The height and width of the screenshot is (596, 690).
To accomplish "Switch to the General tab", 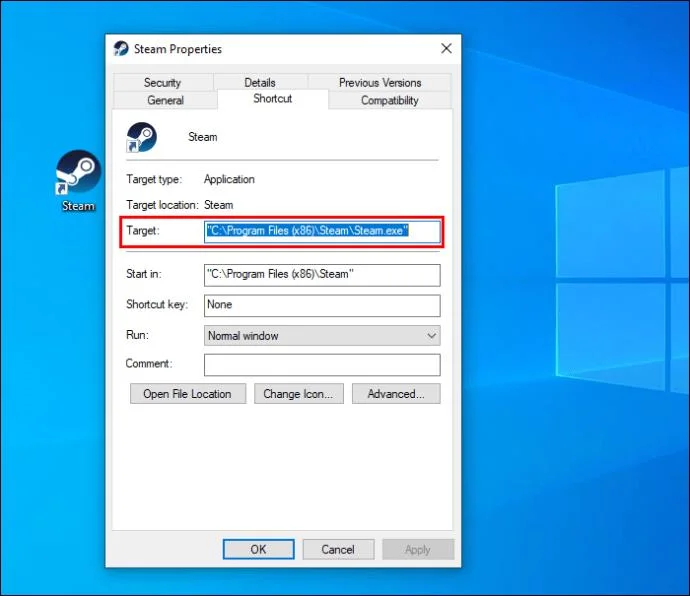I will tap(165, 100).
